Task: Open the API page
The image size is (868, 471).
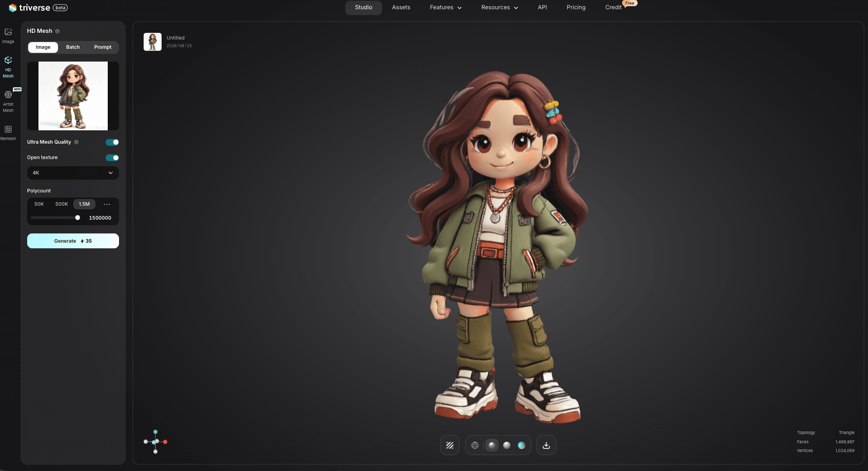Action: pos(542,8)
